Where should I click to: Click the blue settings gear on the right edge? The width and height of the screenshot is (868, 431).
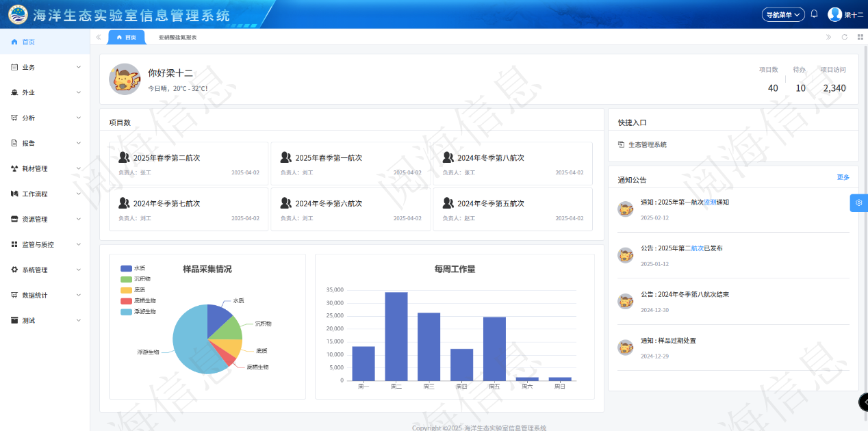pyautogui.click(x=859, y=203)
